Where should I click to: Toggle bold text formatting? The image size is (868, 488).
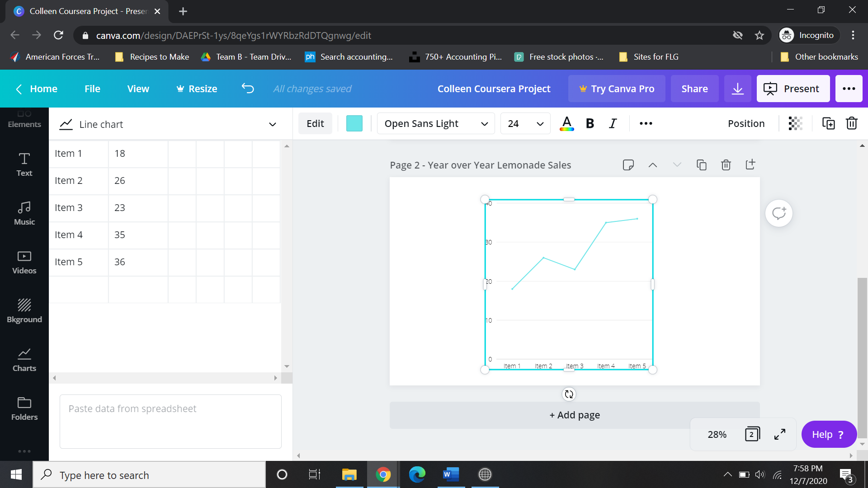[590, 123]
